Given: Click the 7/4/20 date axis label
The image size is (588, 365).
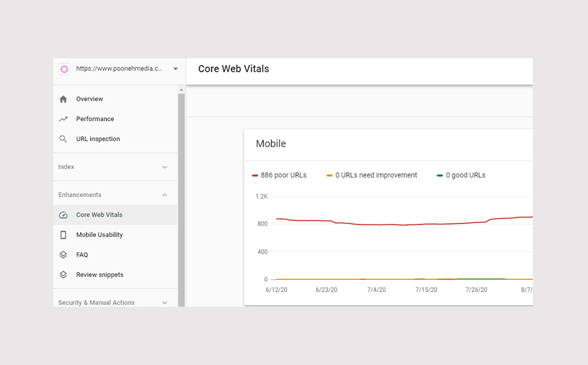Looking at the screenshot, I should point(376,290).
